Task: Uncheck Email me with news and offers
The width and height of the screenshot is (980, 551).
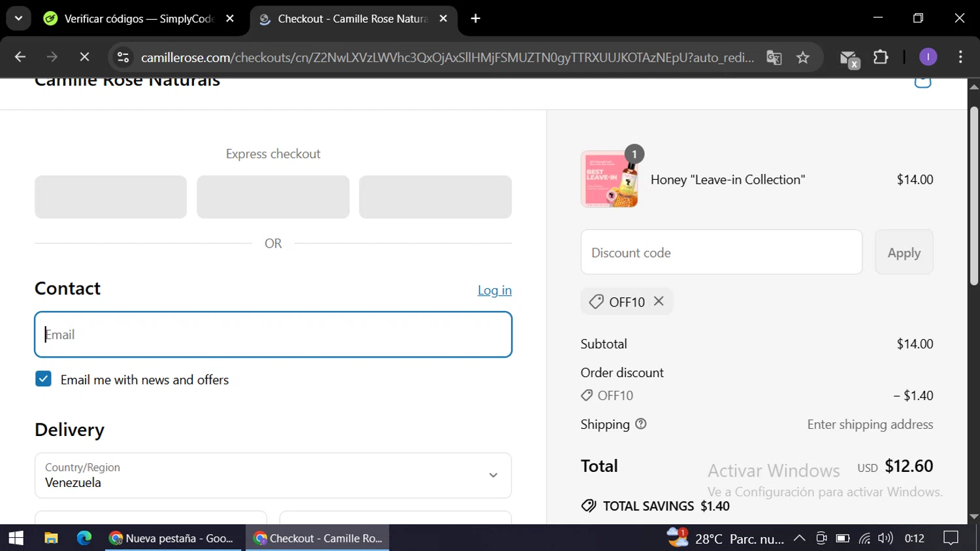Action: click(x=43, y=379)
